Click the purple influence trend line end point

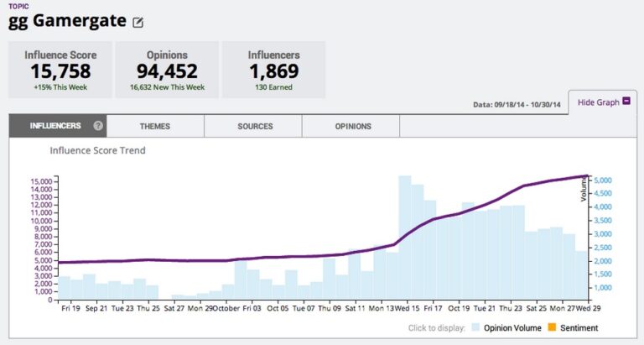click(x=587, y=176)
